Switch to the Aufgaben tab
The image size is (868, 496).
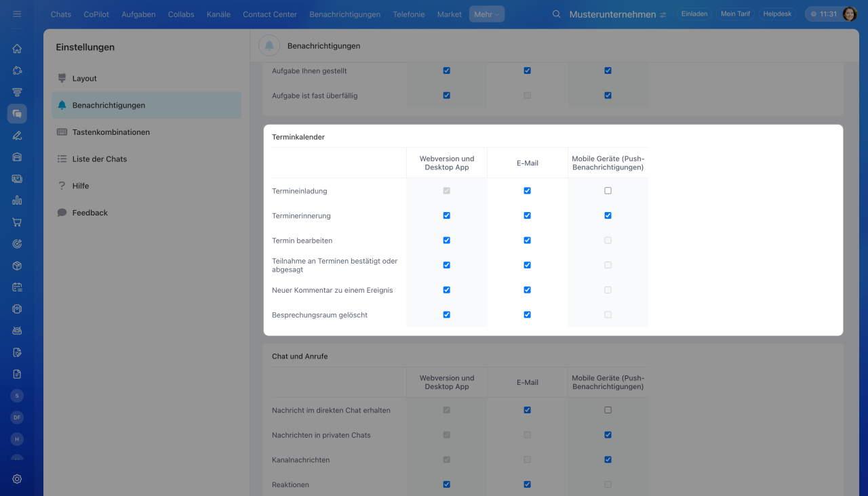[x=138, y=14]
